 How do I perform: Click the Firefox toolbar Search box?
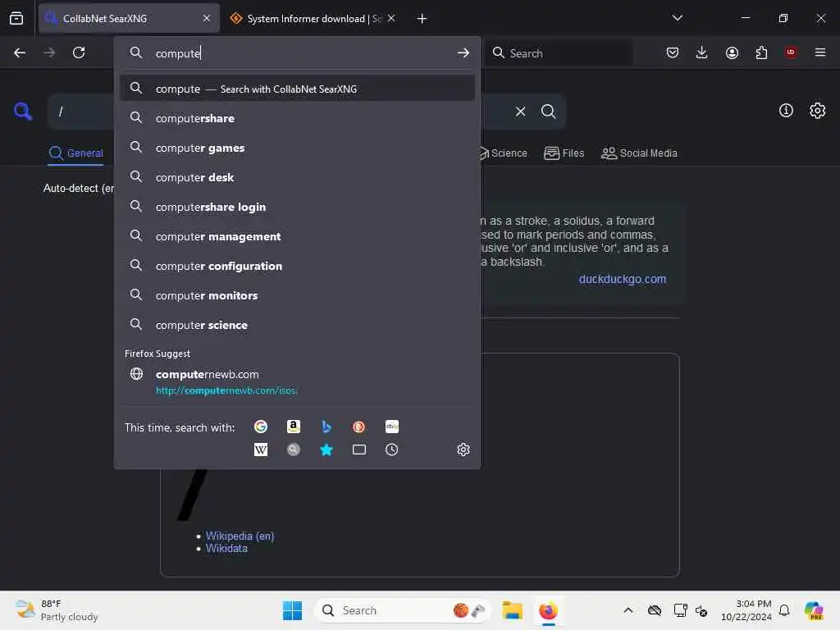tap(559, 52)
